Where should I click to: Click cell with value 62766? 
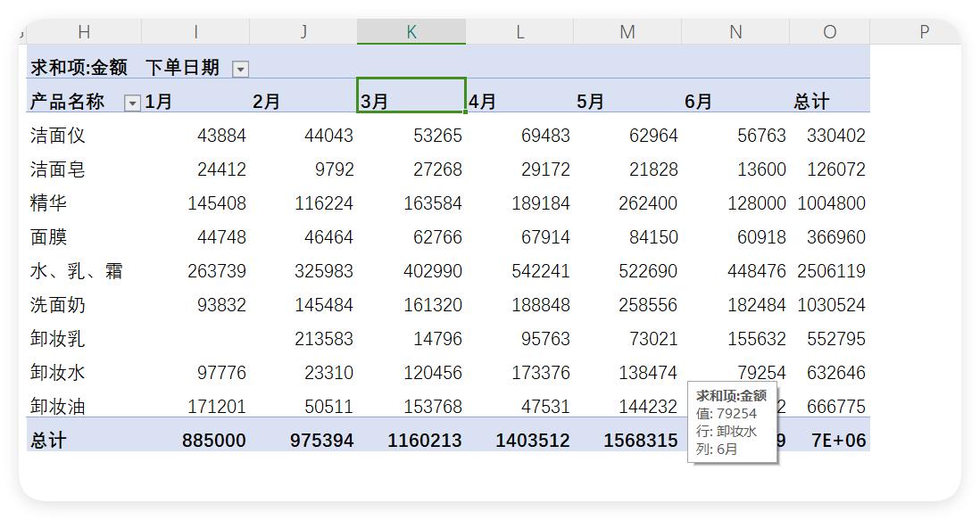point(437,237)
